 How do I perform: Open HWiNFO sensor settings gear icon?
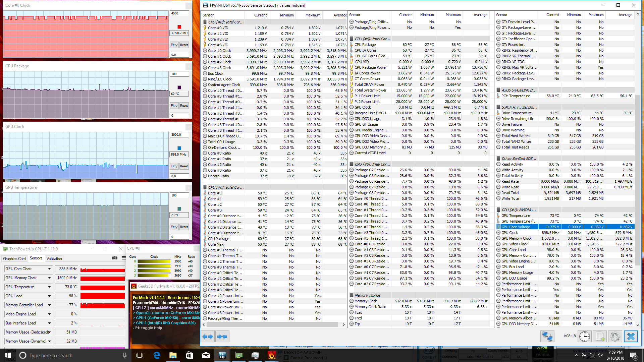tap(615, 336)
